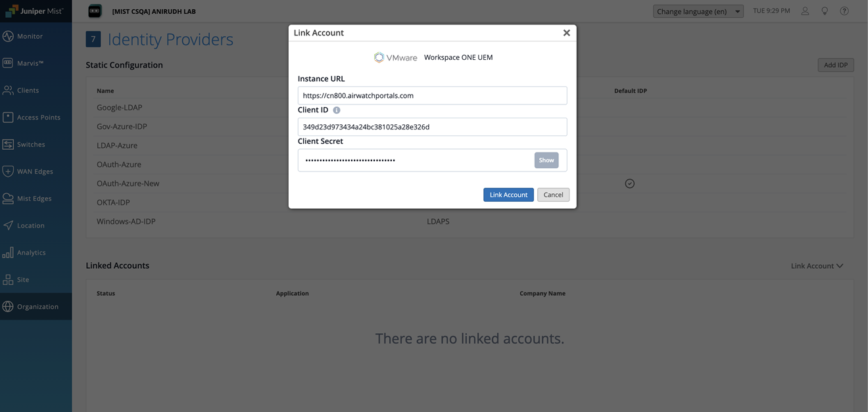The image size is (868, 412).
Task: Expand the Link Account dropdown menu
Action: pyautogui.click(x=817, y=266)
